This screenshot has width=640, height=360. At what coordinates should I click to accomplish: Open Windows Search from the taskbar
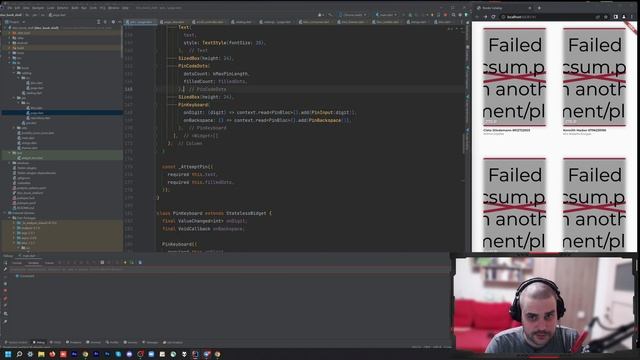19,354
